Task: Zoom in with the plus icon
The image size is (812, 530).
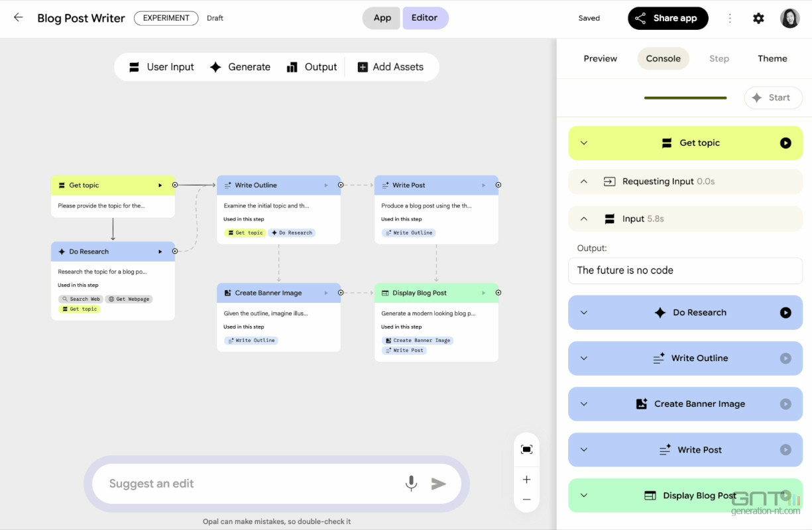Action: [526, 480]
